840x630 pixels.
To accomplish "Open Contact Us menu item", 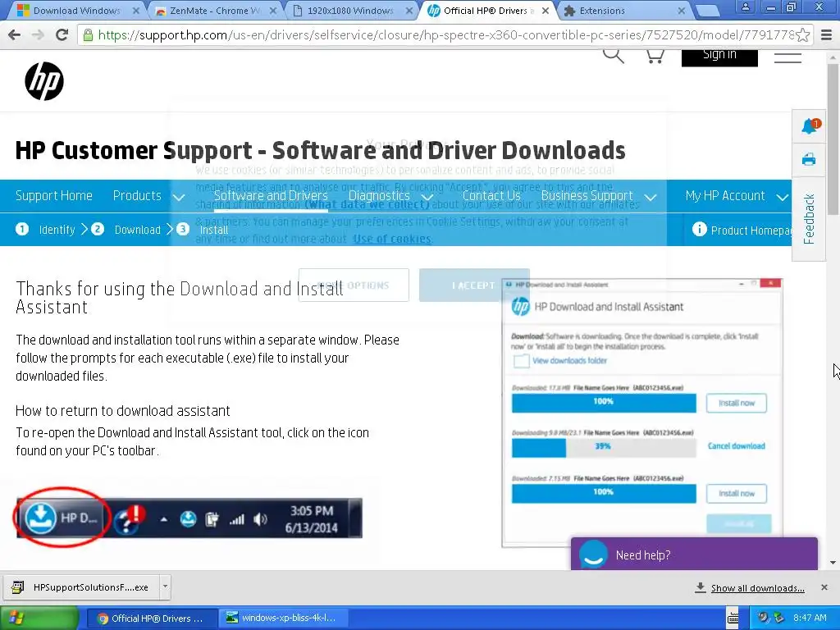I will [x=491, y=195].
